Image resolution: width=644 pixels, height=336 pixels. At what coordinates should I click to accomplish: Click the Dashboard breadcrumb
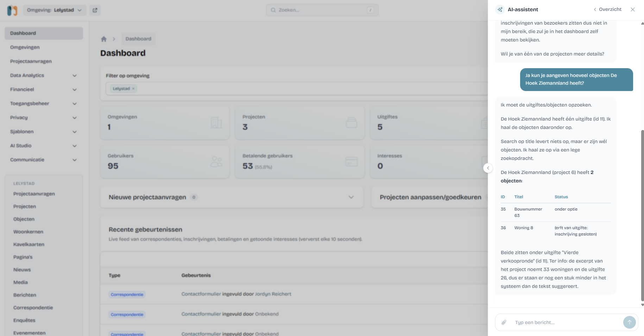click(x=138, y=39)
